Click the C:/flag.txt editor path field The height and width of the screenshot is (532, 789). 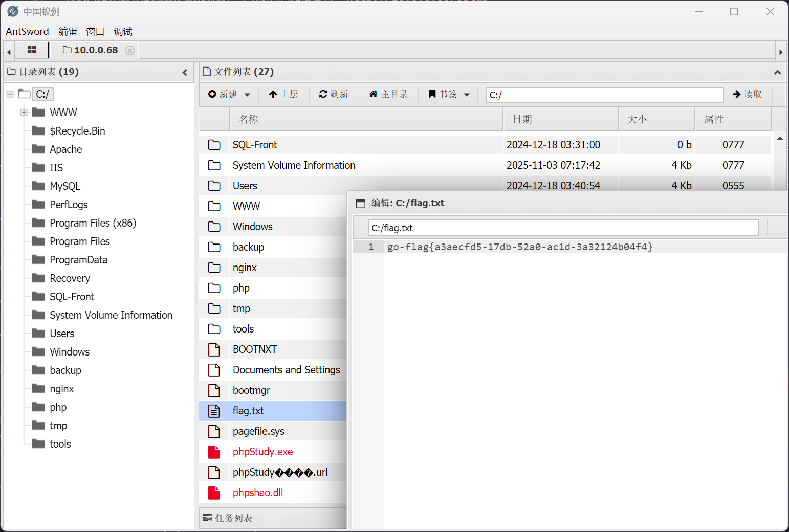563,228
